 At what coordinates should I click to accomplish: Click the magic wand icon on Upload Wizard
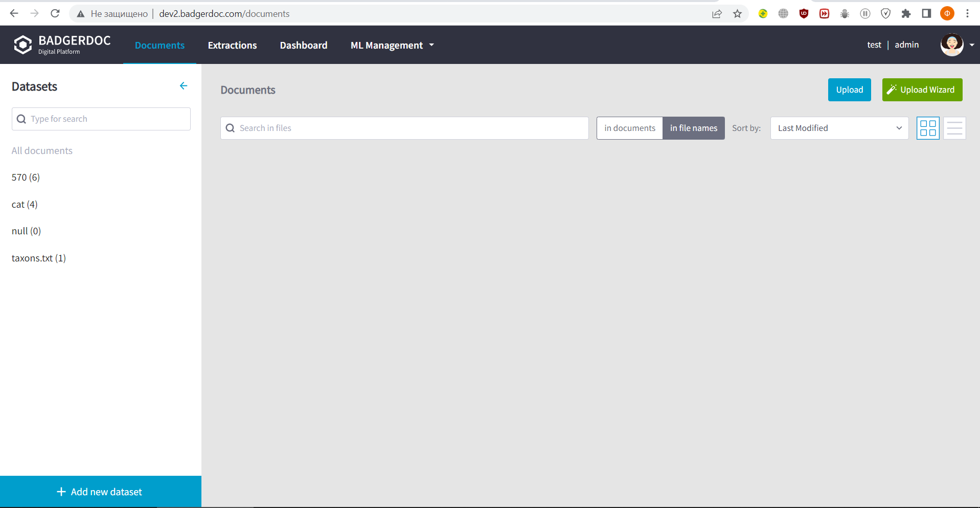[x=892, y=90]
